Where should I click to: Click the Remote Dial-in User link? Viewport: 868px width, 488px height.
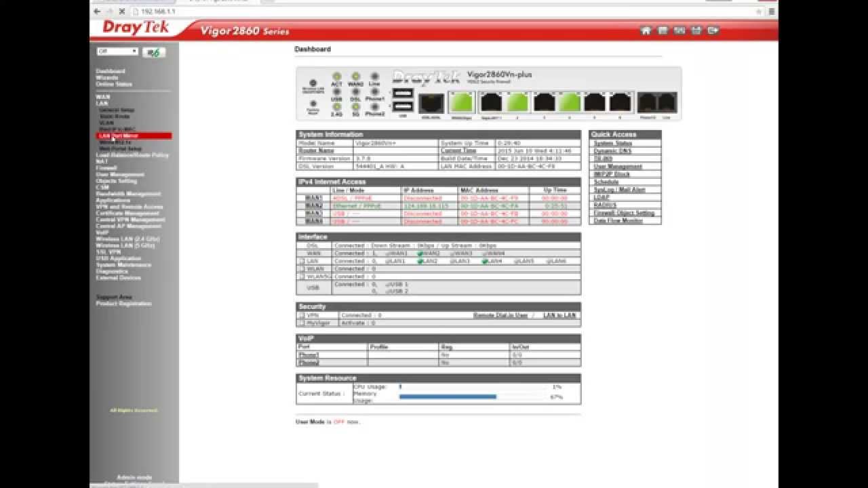pyautogui.click(x=500, y=316)
